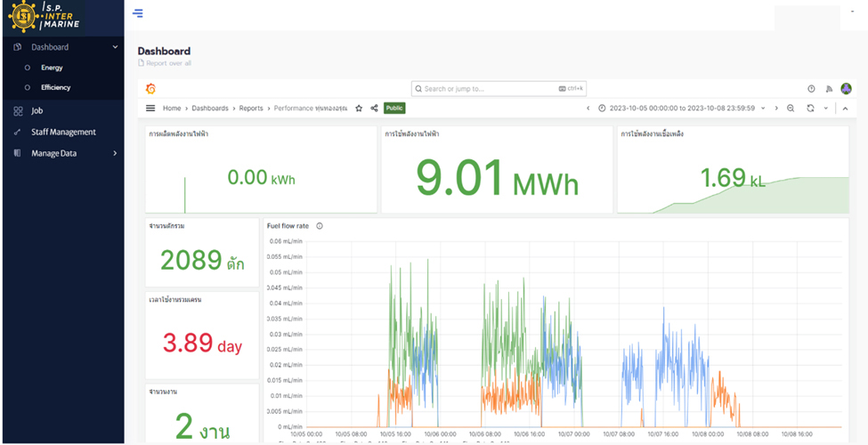Open the Job menu item
This screenshot has width=868, height=445.
(37, 111)
